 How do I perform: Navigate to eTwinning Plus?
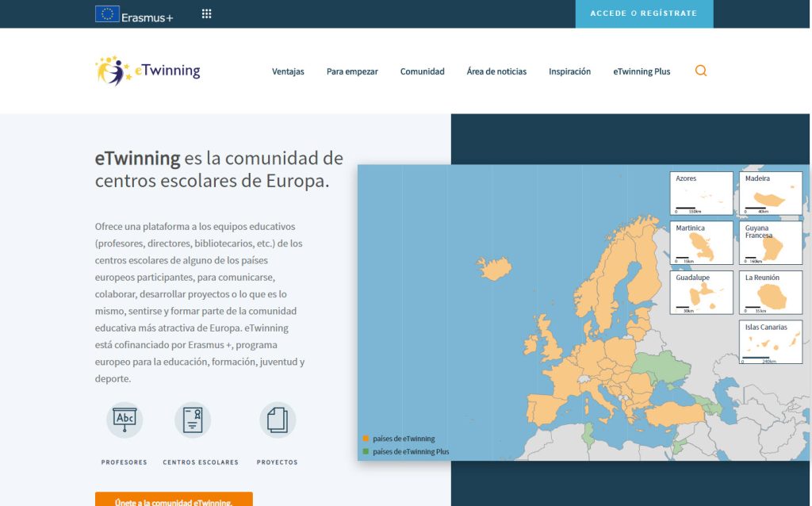[642, 71]
